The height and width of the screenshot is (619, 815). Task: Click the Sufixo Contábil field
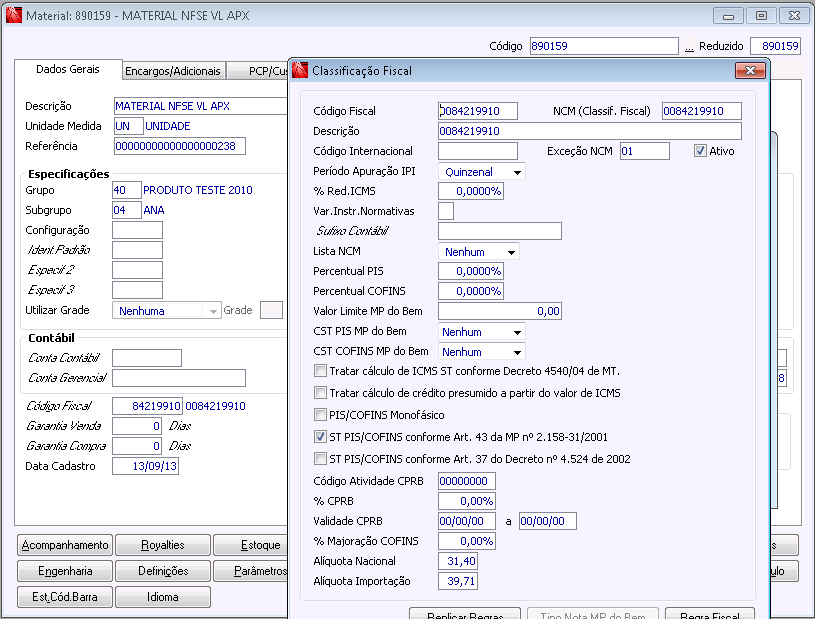(500, 231)
